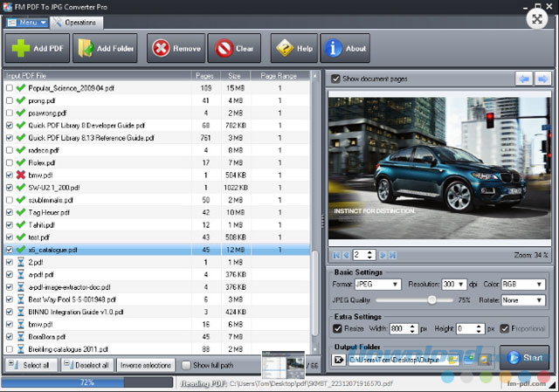Disable the Resize checkbox
The height and width of the screenshot is (392, 559).
coord(338,328)
